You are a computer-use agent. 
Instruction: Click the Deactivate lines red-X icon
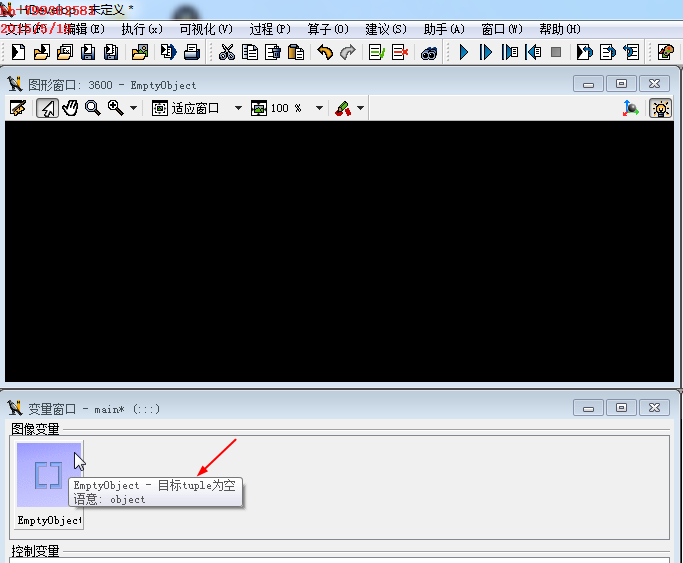[x=400, y=52]
